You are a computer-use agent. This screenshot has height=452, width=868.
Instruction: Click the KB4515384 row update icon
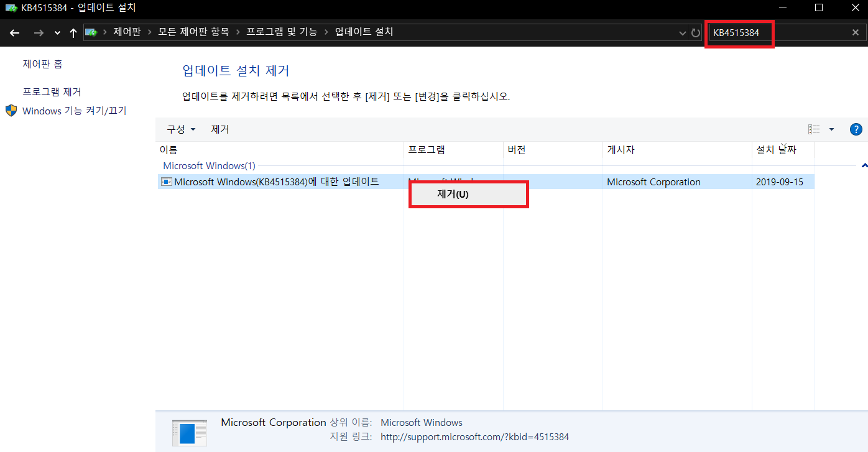tap(166, 182)
